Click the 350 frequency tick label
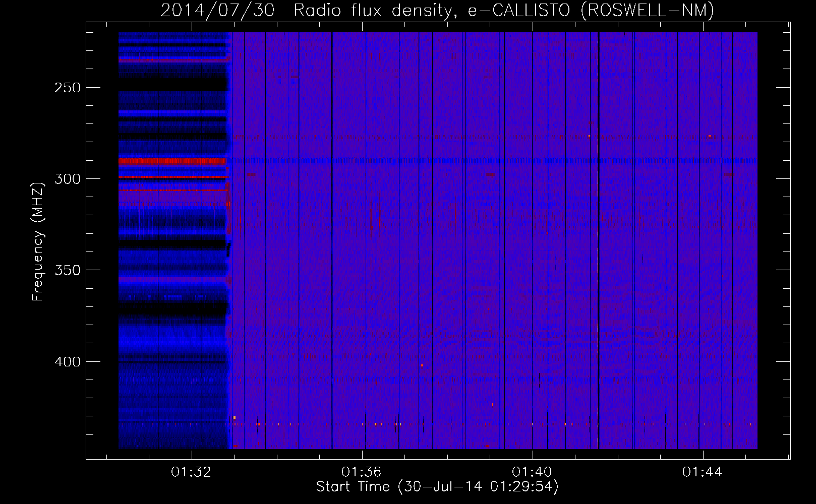Screen dimensions: 816x504 tap(68, 270)
